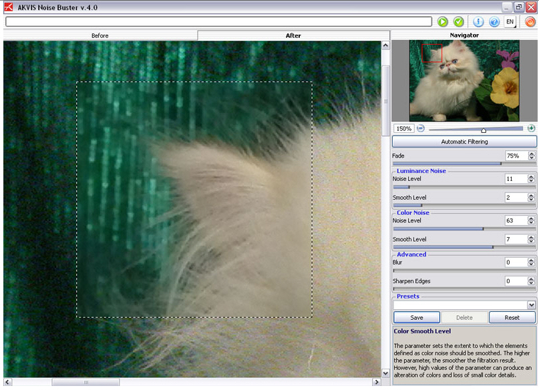The width and height of the screenshot is (539, 392).
Task: Expand the Presets dropdown list
Action: tap(531, 305)
